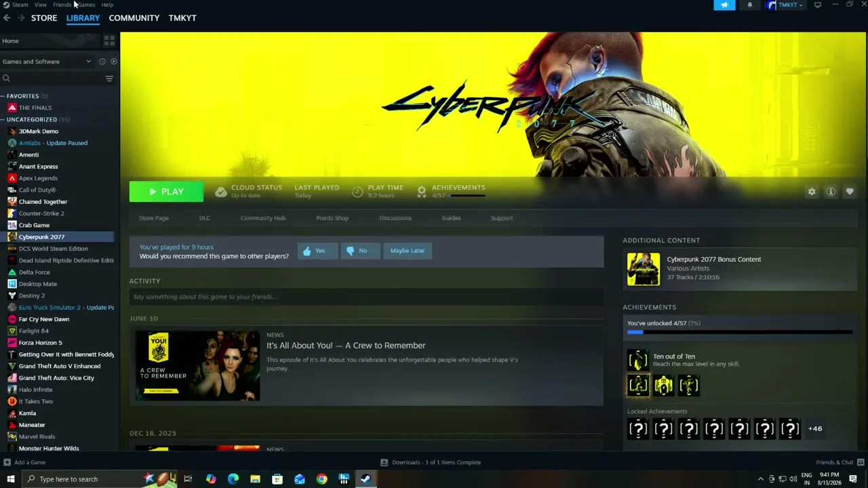Viewport: 868px width, 488px height.
Task: Click the Steam icon on the taskbar
Action: pyautogui.click(x=366, y=479)
